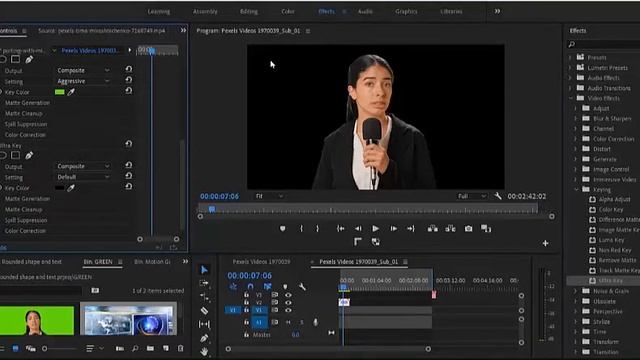Play the Program monitor sequence
Screen dimensions: 640x360
(376, 229)
